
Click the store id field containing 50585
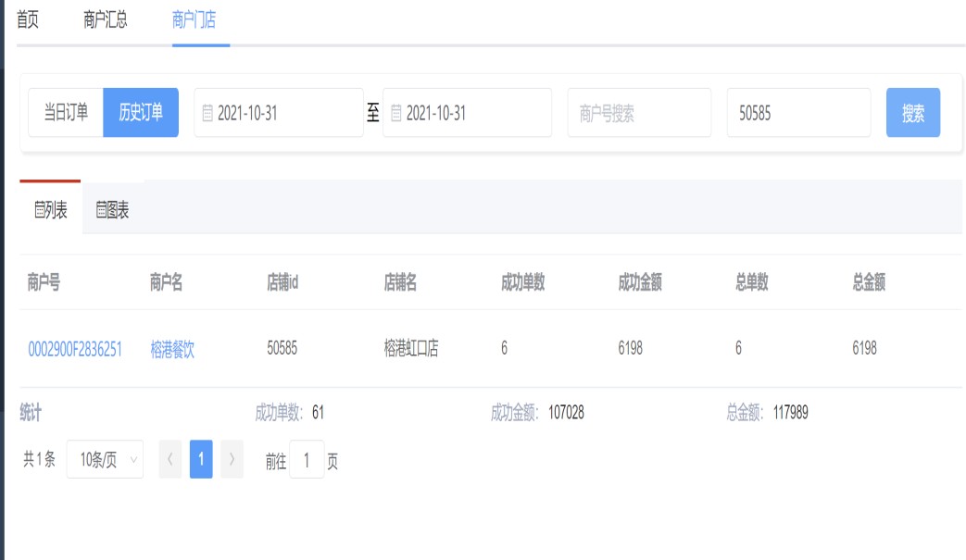click(798, 113)
